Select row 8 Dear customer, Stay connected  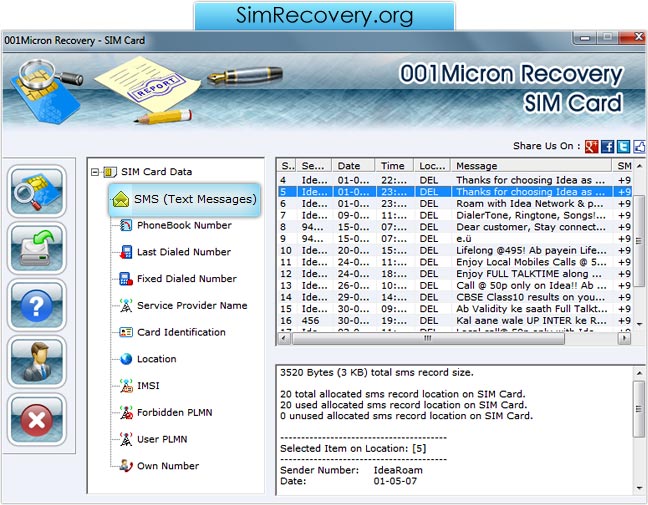tap(455, 227)
